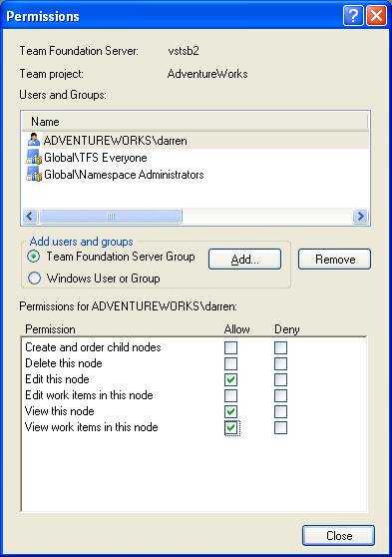The height and width of the screenshot is (557, 392).
Task: Click the Remove button
Action: (335, 260)
